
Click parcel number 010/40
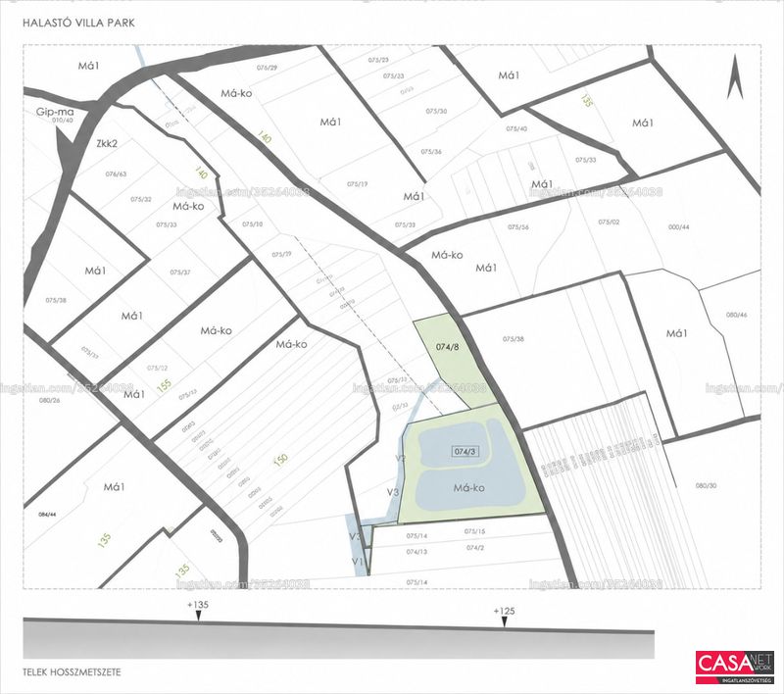(x=63, y=120)
